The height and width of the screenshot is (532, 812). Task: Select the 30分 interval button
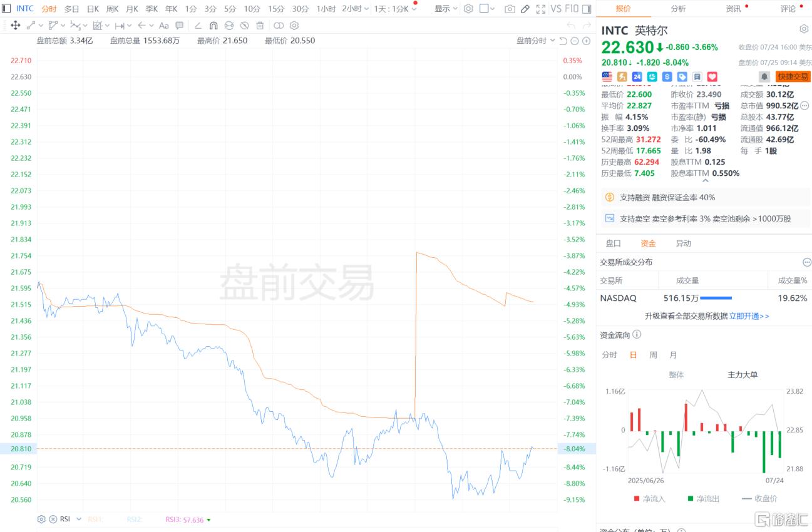300,9
